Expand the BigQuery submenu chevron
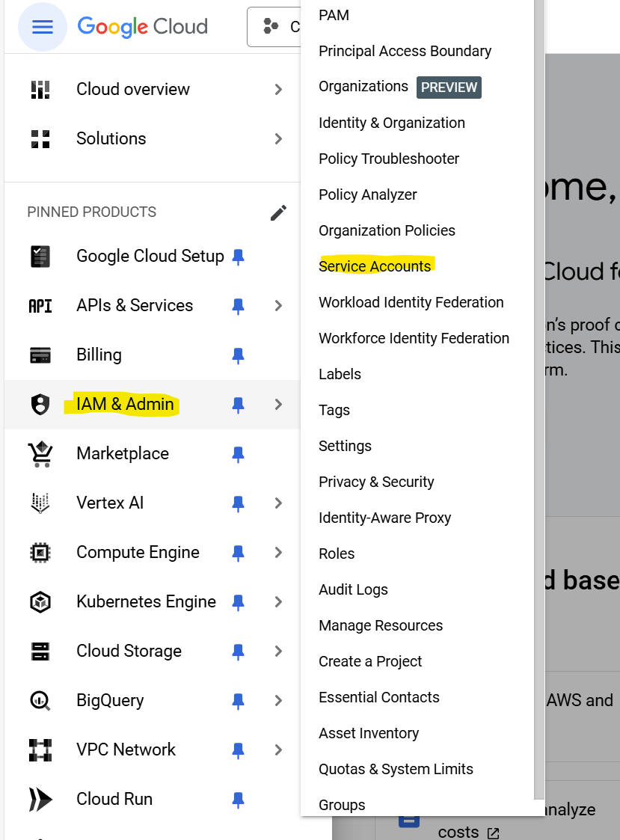Screen dimensions: 620x840 278,701
